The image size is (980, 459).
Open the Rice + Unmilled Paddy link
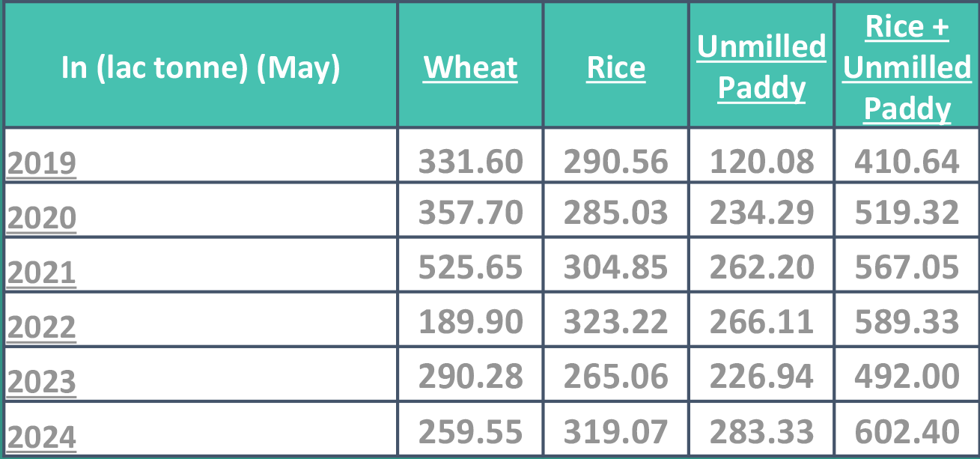pyautogui.click(x=907, y=67)
